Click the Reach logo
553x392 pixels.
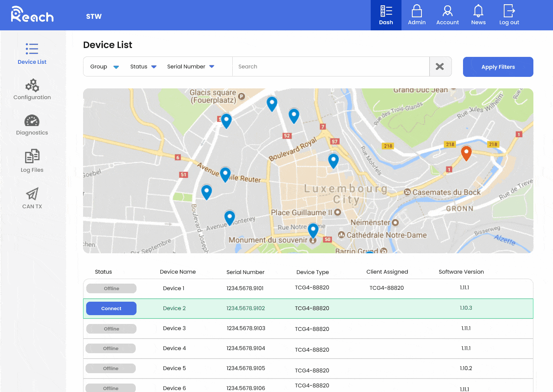click(x=32, y=15)
